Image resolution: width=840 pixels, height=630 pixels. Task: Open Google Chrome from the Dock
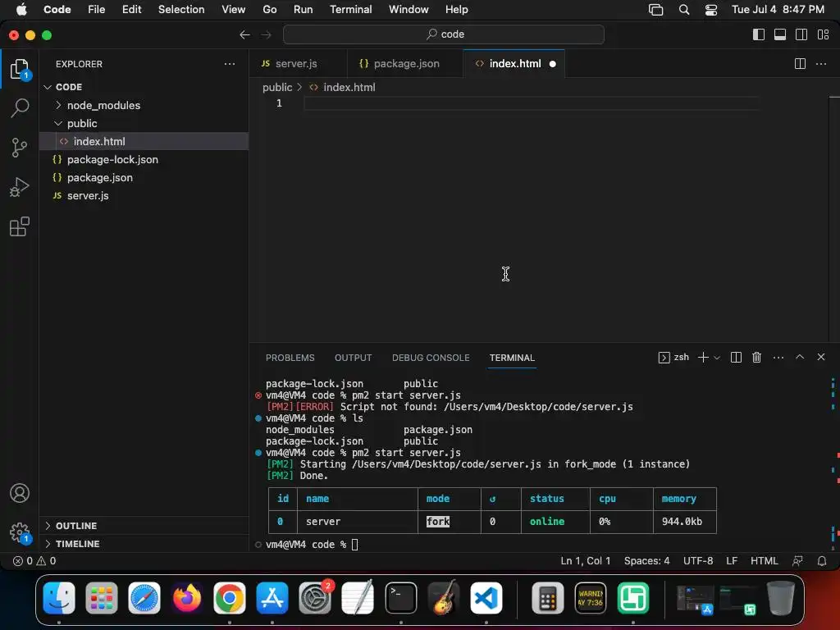(230, 598)
